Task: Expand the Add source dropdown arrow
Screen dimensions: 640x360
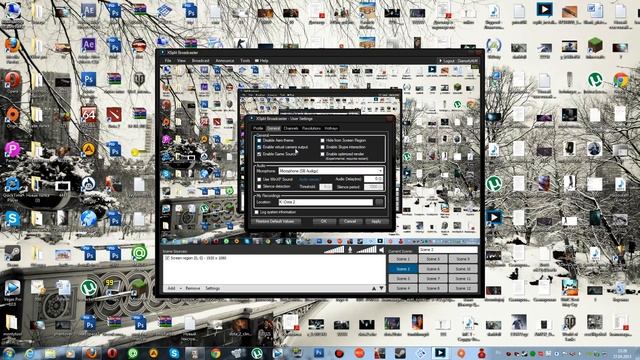Action: point(181,289)
